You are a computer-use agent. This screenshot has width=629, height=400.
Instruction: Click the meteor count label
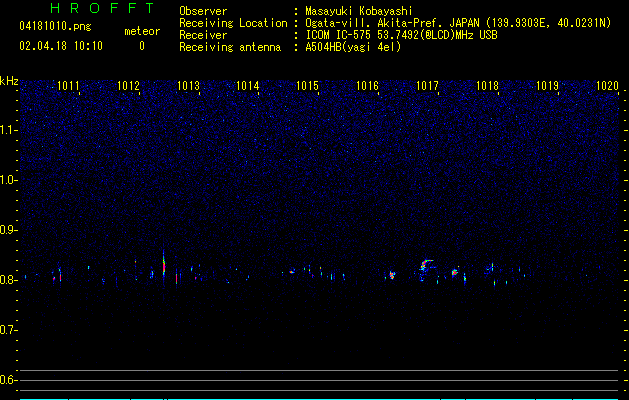142,31
